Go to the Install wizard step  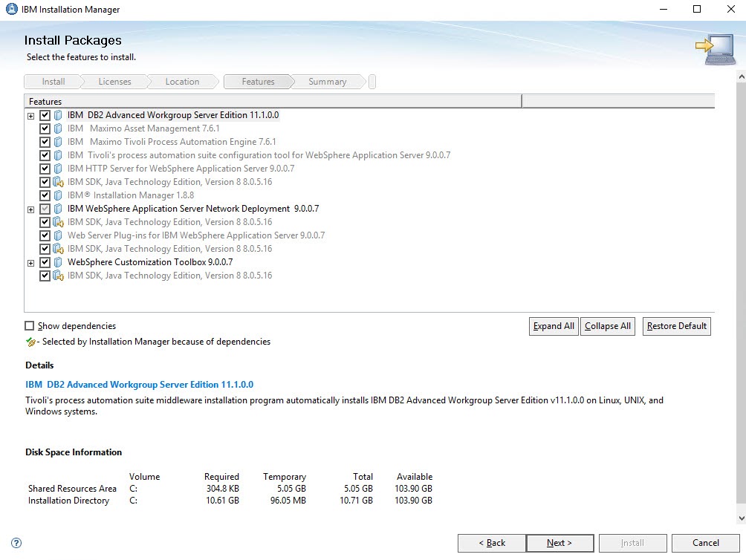pos(53,82)
